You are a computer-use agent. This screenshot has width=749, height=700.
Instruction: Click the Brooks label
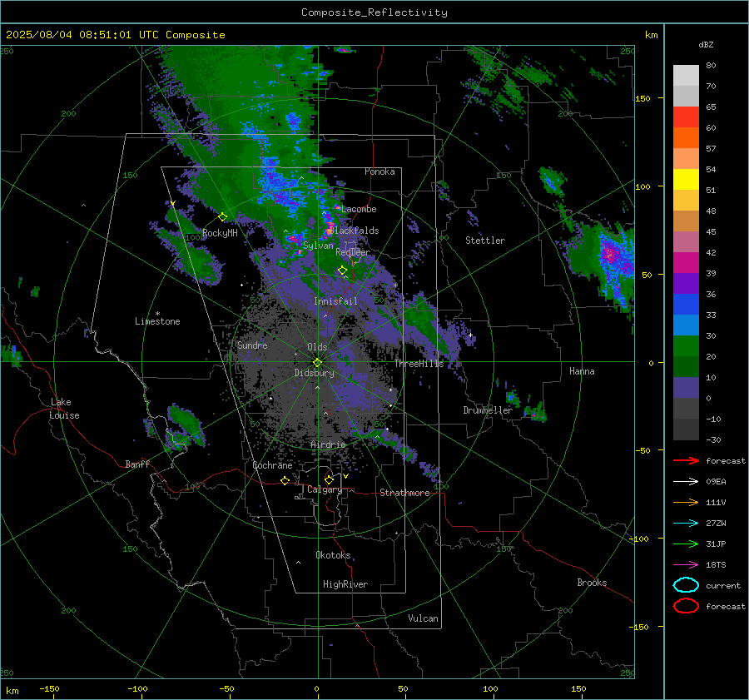coord(592,583)
